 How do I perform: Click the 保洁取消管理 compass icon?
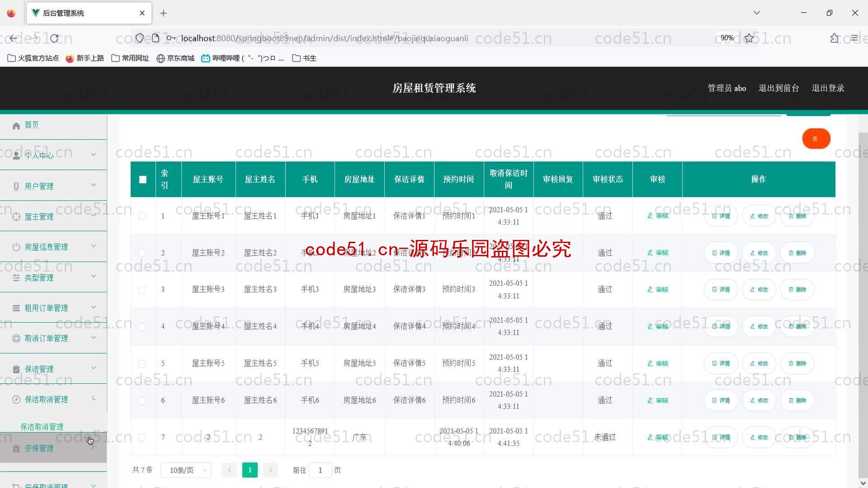click(x=16, y=399)
